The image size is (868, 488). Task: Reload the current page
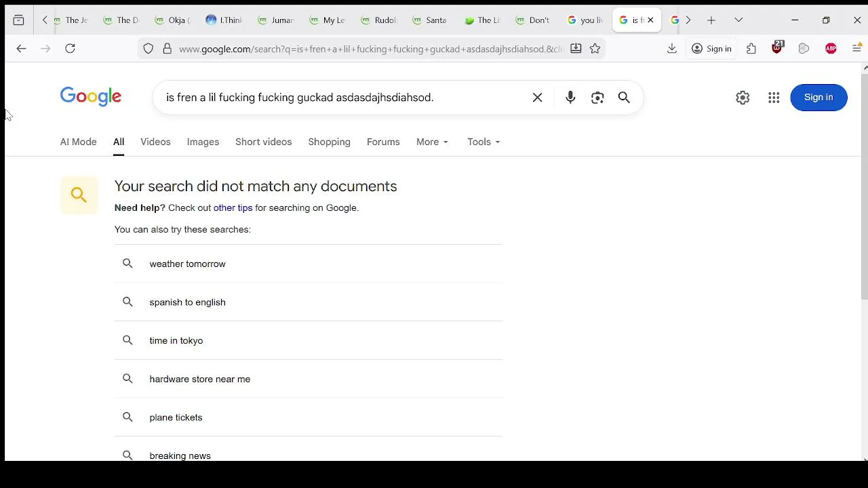pos(70,49)
